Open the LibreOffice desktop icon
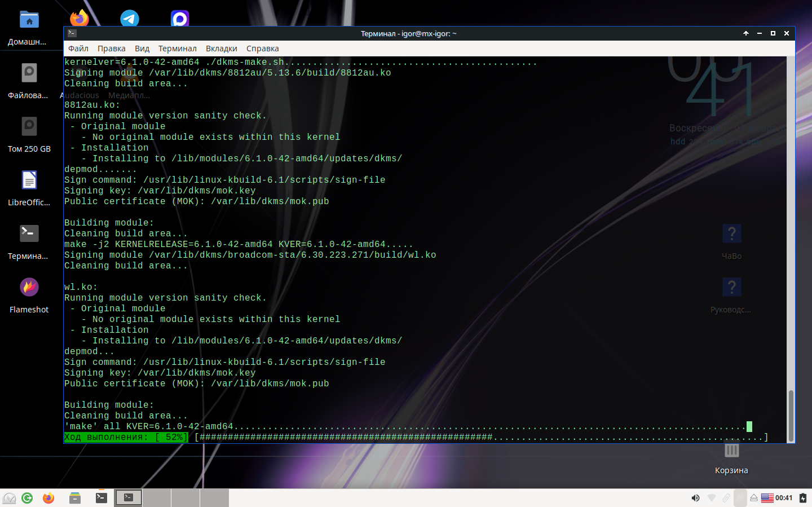812x507 pixels. coord(29,180)
